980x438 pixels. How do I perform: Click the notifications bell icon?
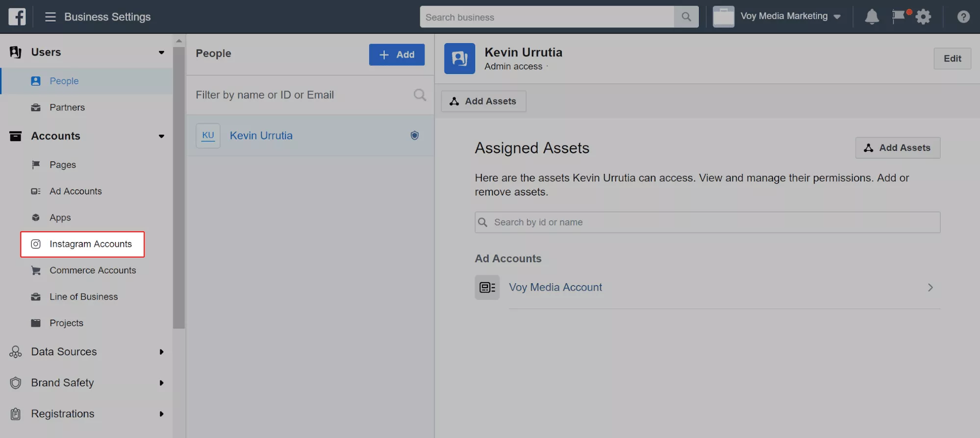pyautogui.click(x=872, y=17)
